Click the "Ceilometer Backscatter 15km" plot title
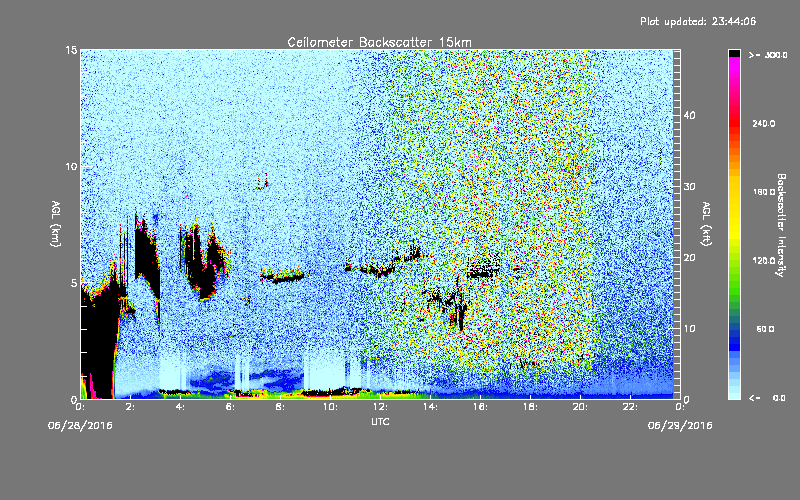Viewport: 800px width, 500px height. [379, 42]
